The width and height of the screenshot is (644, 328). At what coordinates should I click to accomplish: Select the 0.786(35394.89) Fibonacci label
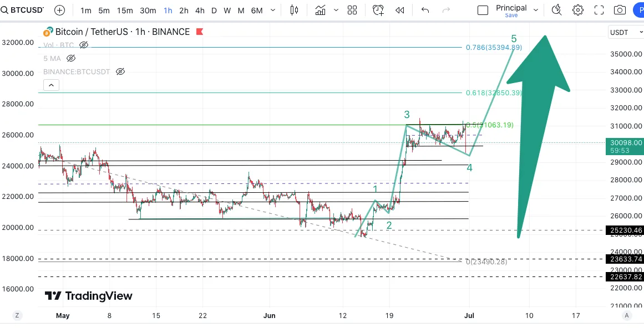[x=494, y=48]
